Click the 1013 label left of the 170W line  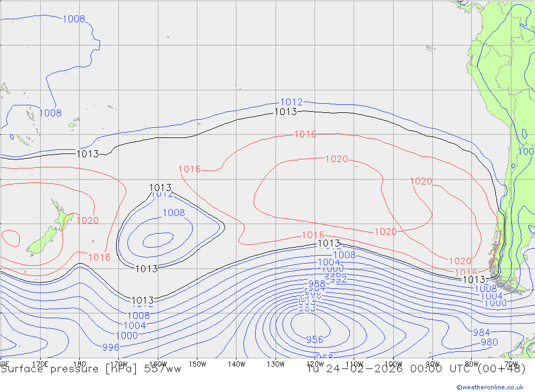tap(88, 154)
